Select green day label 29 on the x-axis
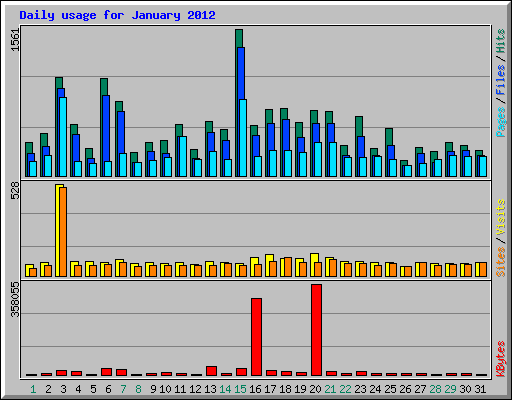The width and height of the screenshot is (512, 400). (450, 389)
